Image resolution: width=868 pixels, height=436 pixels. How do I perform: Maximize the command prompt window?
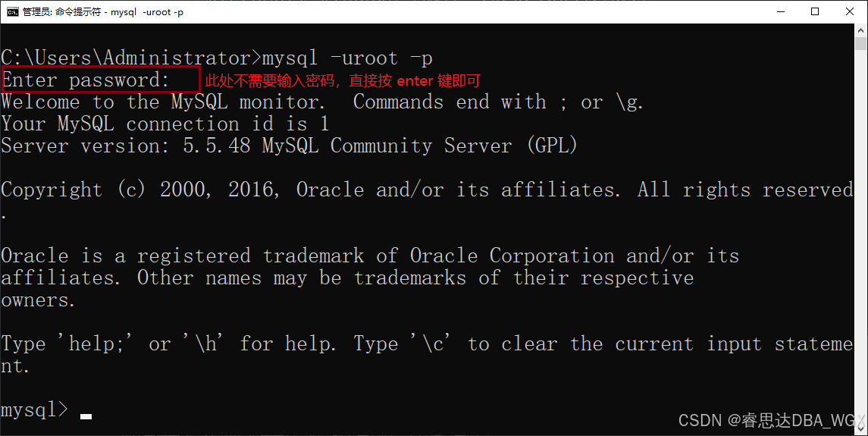[x=815, y=11]
